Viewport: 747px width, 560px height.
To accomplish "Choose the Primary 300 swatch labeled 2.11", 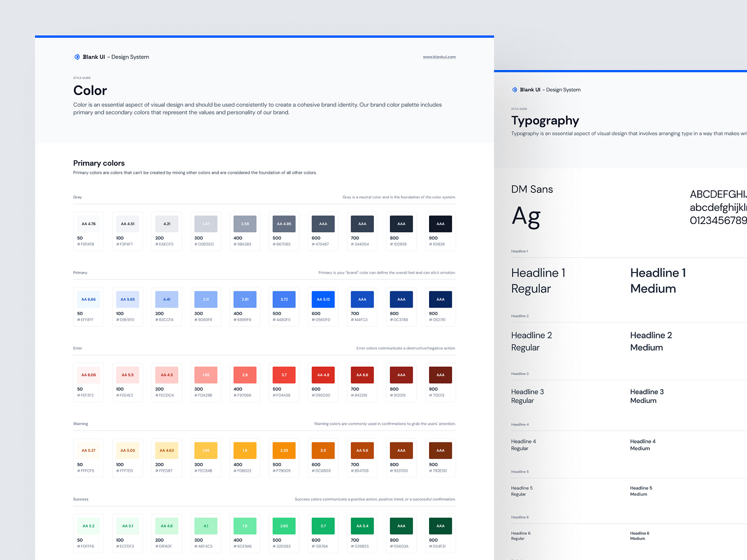I will 206,300.
